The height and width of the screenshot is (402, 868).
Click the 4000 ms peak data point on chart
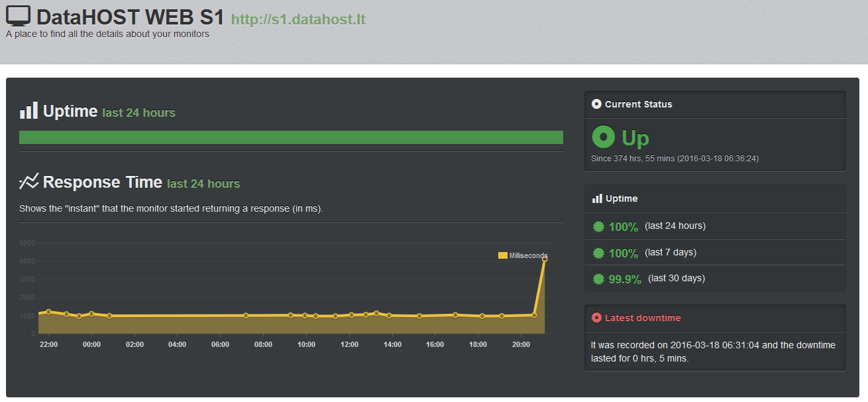(545, 259)
